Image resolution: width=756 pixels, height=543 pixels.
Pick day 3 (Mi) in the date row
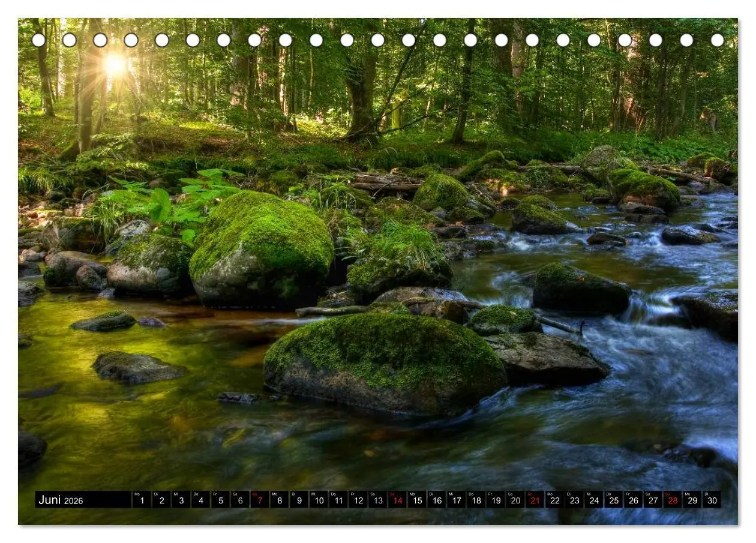tap(181, 499)
